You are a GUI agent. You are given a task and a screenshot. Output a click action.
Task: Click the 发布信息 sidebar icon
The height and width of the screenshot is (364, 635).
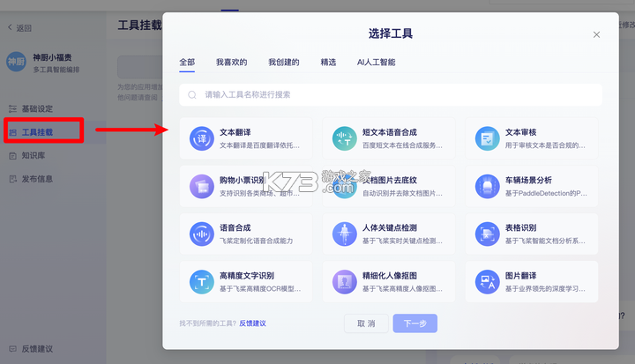(13, 179)
